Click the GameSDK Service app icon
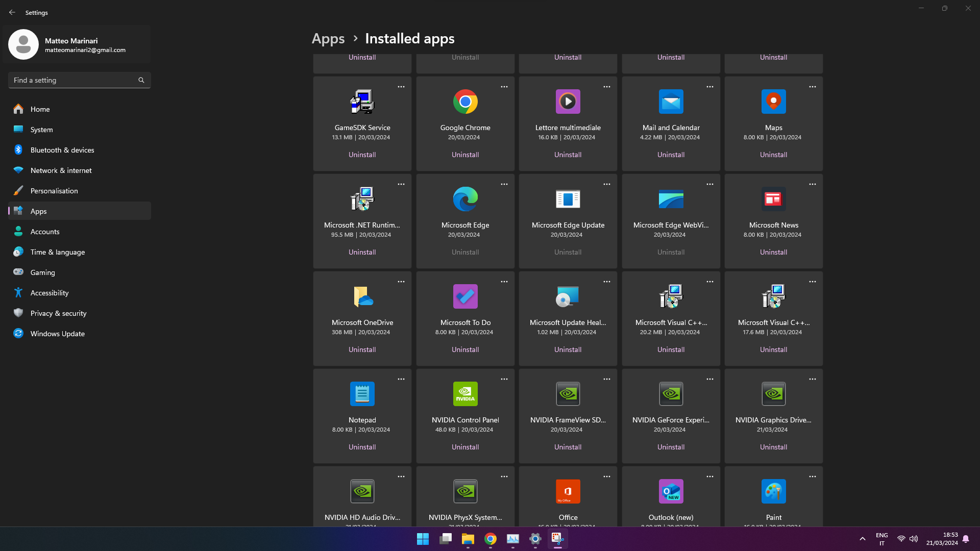 point(362,102)
